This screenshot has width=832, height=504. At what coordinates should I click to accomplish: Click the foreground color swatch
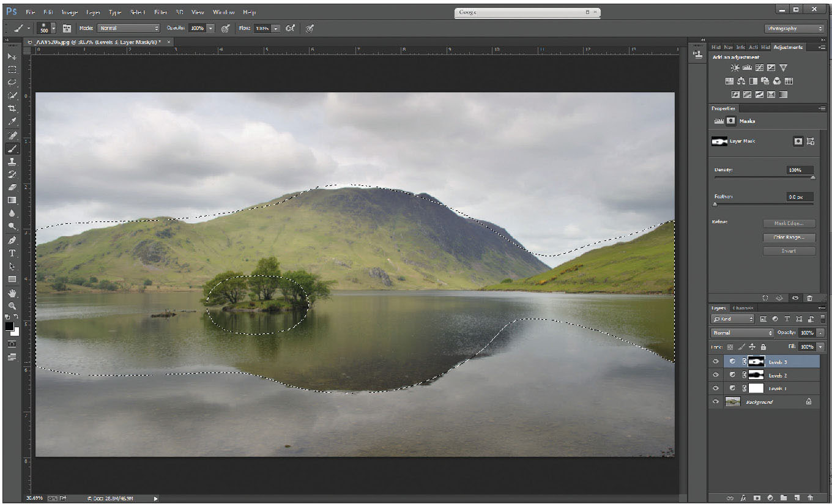pos(10,327)
